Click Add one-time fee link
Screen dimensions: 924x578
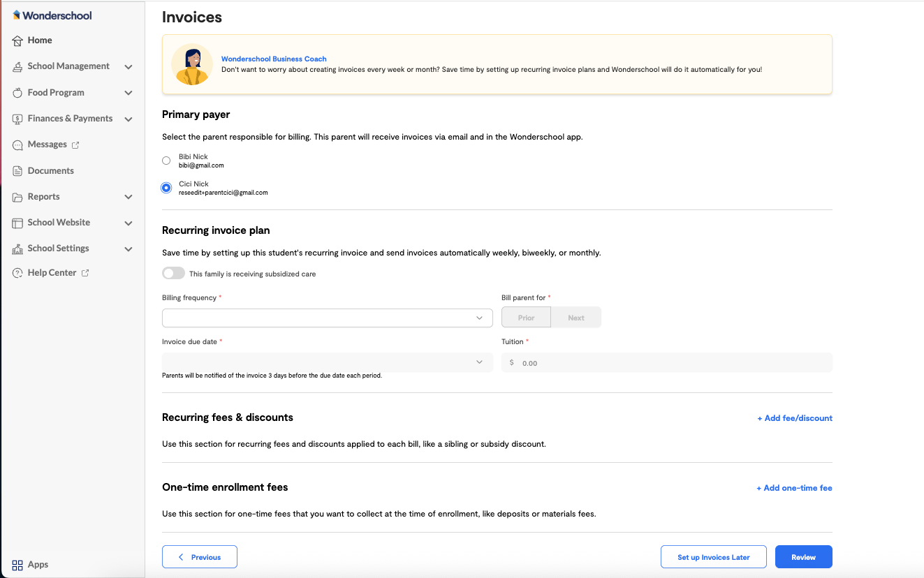(x=794, y=488)
